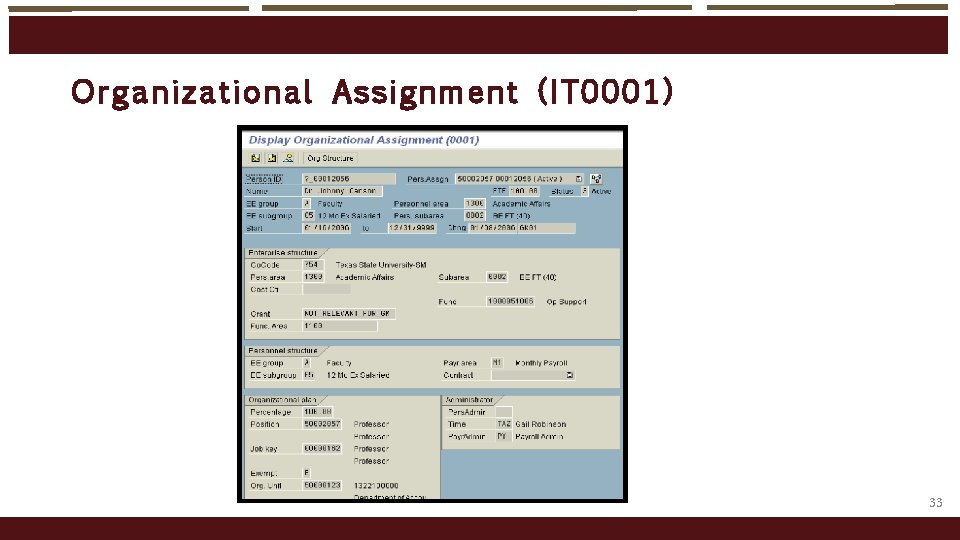960x540 pixels.
Task: Click the '1322100000' org unit text
Action: click(x=376, y=486)
